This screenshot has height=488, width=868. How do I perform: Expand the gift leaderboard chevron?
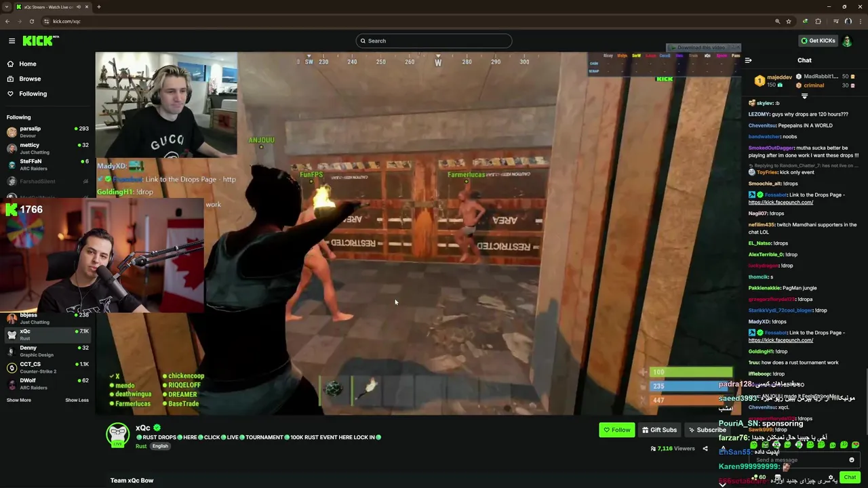pos(804,96)
